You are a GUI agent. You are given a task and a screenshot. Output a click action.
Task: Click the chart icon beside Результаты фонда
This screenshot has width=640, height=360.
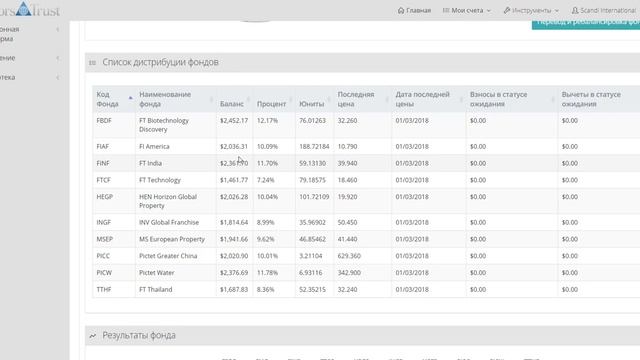click(x=93, y=336)
